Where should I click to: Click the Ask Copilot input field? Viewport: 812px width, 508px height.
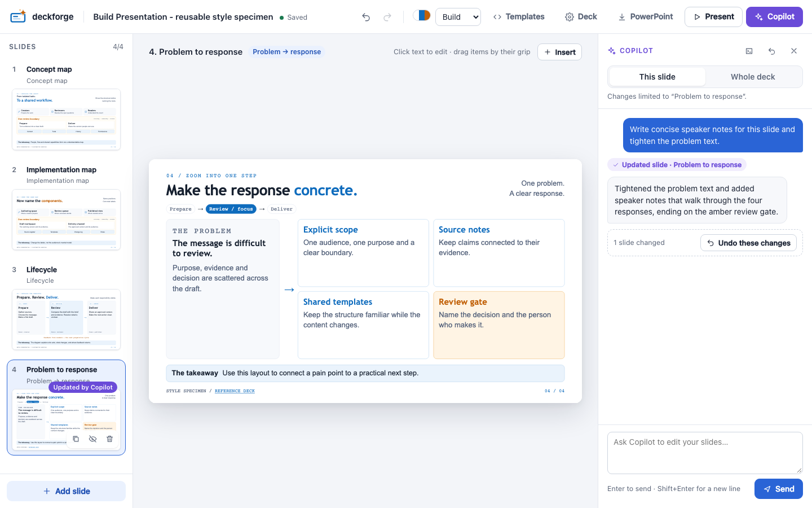705,453
